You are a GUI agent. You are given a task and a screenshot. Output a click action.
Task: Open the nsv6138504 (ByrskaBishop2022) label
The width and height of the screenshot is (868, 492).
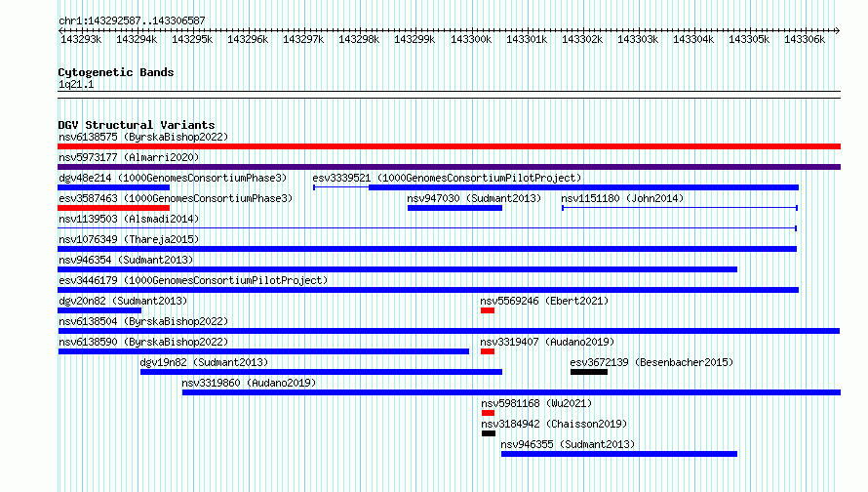(143, 321)
